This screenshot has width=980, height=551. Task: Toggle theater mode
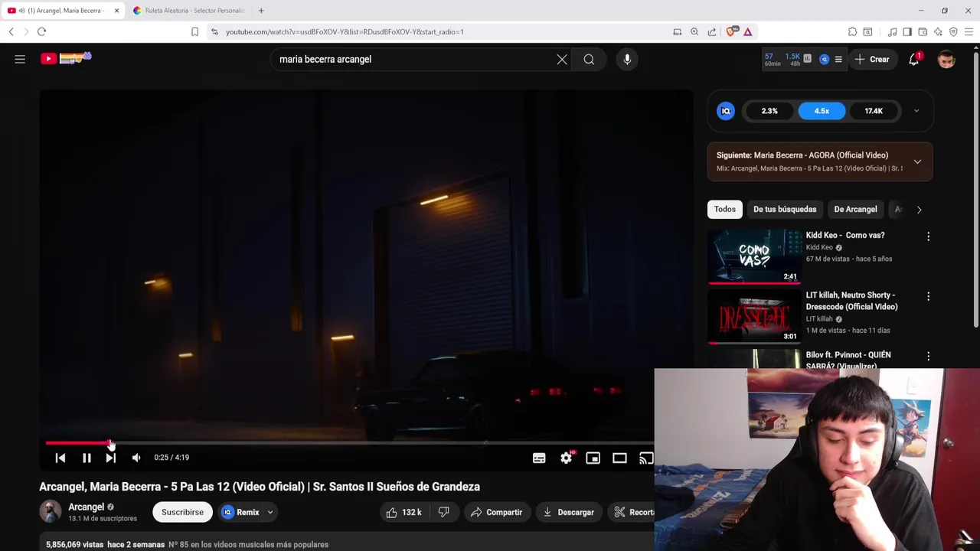tap(619, 458)
